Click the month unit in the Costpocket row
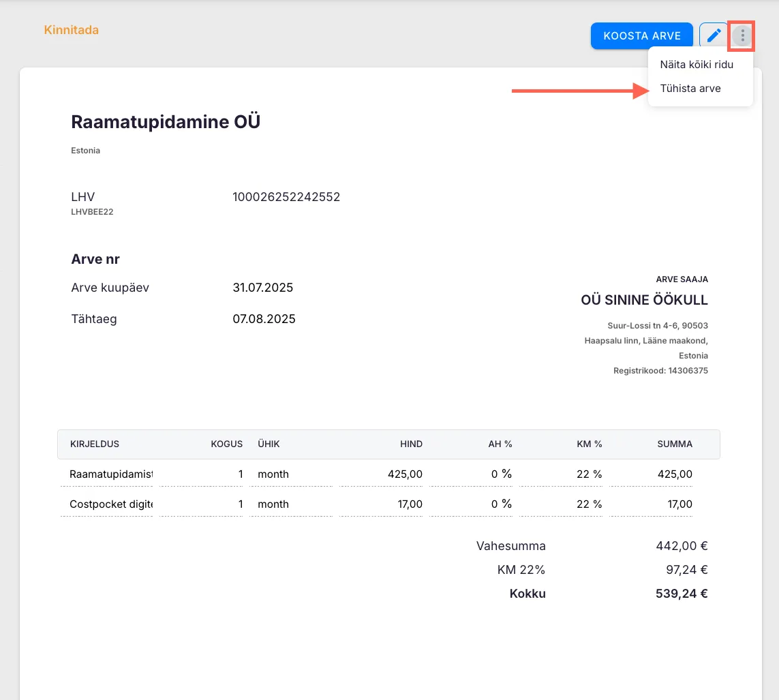This screenshot has height=700, width=779. click(290, 504)
